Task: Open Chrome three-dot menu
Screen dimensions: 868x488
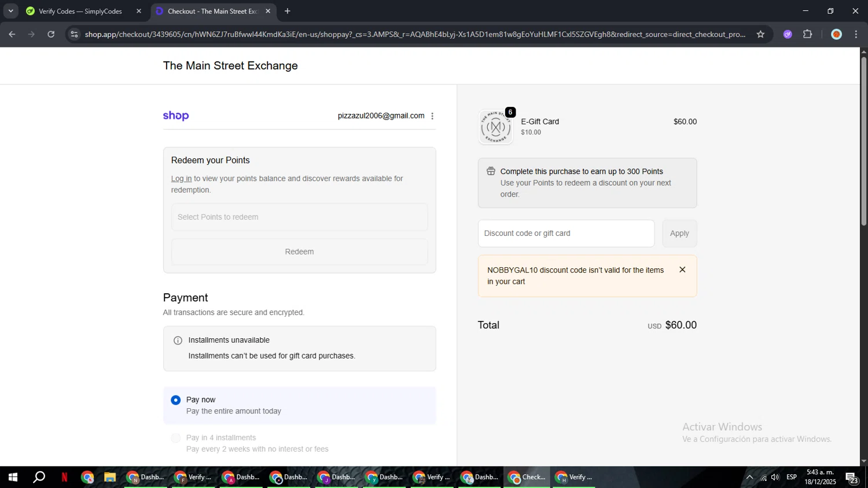Action: tap(856, 34)
